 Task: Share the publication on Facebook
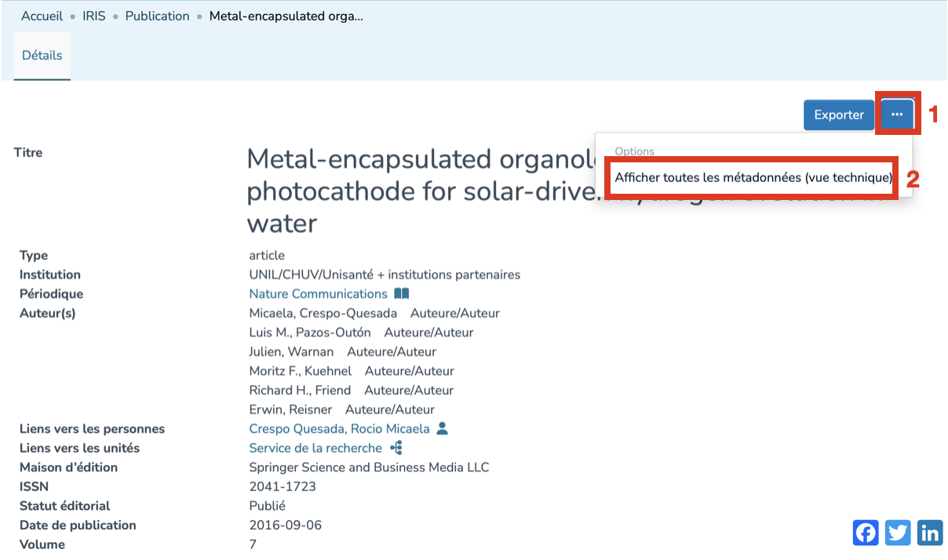click(x=866, y=533)
